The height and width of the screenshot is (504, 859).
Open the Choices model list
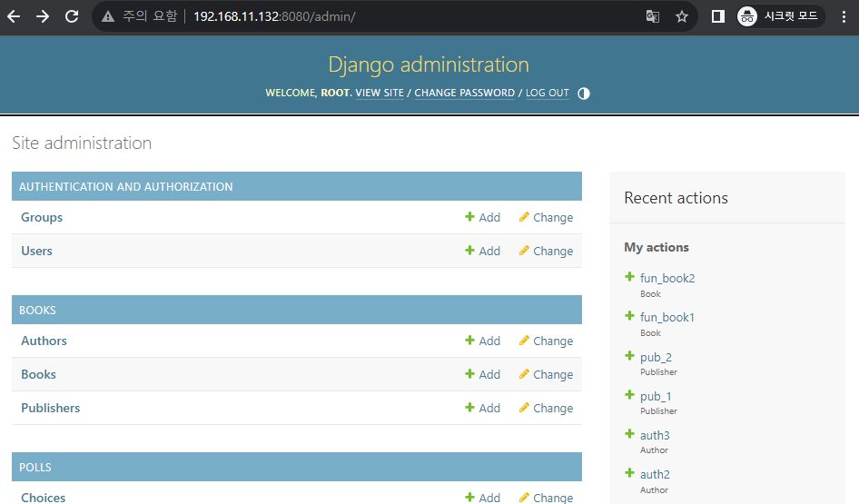(44, 497)
